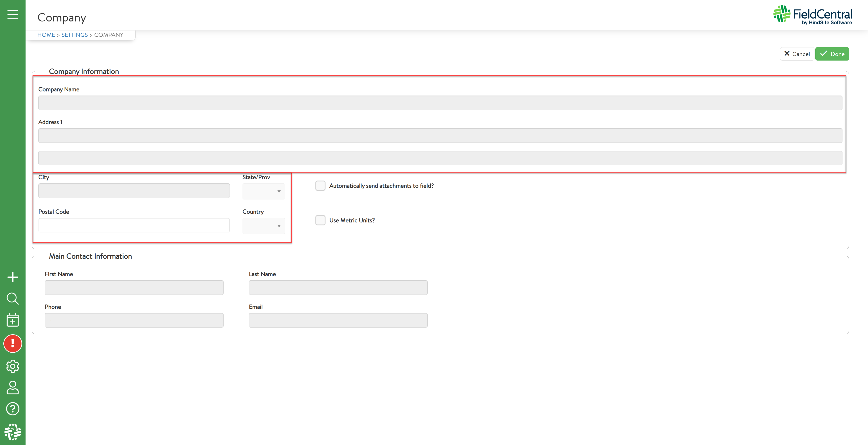The height and width of the screenshot is (445, 868).
Task: Click the Last Name input field
Action: (338, 288)
